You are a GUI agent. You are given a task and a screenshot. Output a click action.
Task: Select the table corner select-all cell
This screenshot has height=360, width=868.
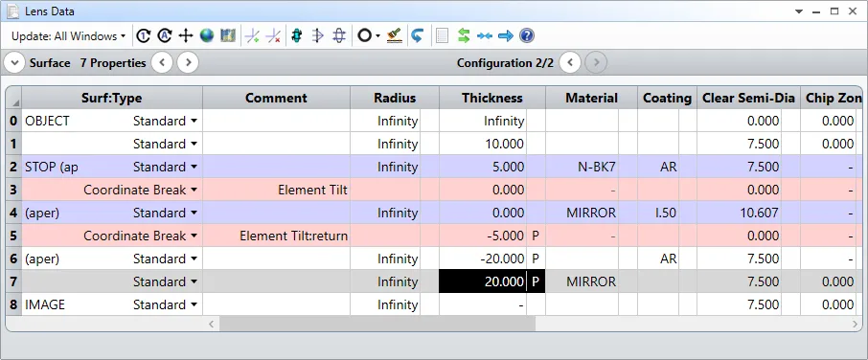pyautogui.click(x=13, y=98)
